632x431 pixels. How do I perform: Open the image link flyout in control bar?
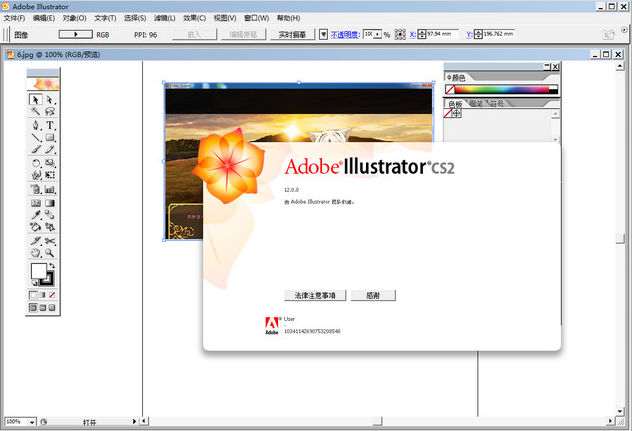coord(75,34)
